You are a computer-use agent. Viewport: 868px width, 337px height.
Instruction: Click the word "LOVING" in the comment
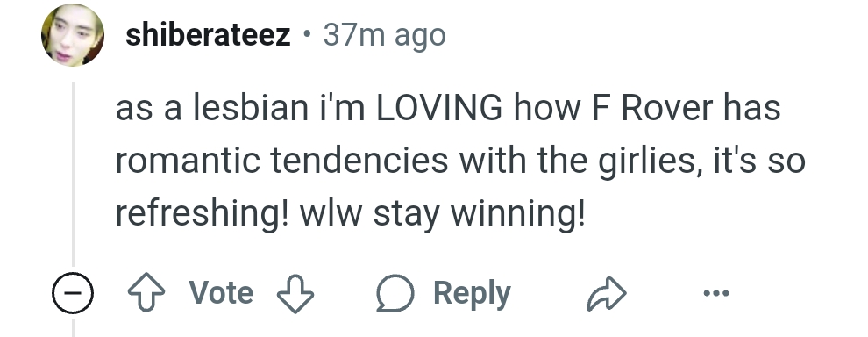(x=439, y=108)
